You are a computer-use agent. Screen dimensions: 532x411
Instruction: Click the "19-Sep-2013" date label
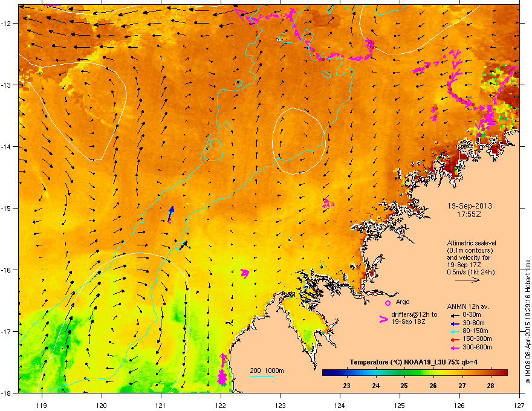point(469,206)
